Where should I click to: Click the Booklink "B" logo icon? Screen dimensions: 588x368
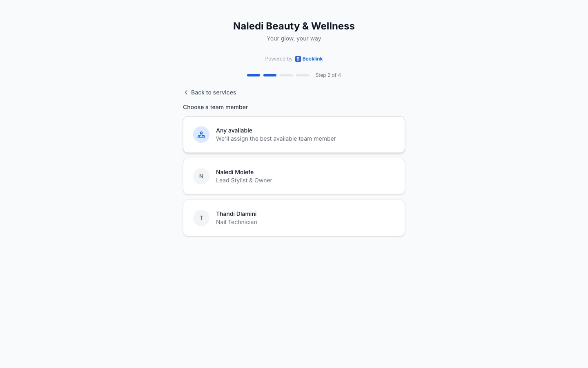[298, 59]
